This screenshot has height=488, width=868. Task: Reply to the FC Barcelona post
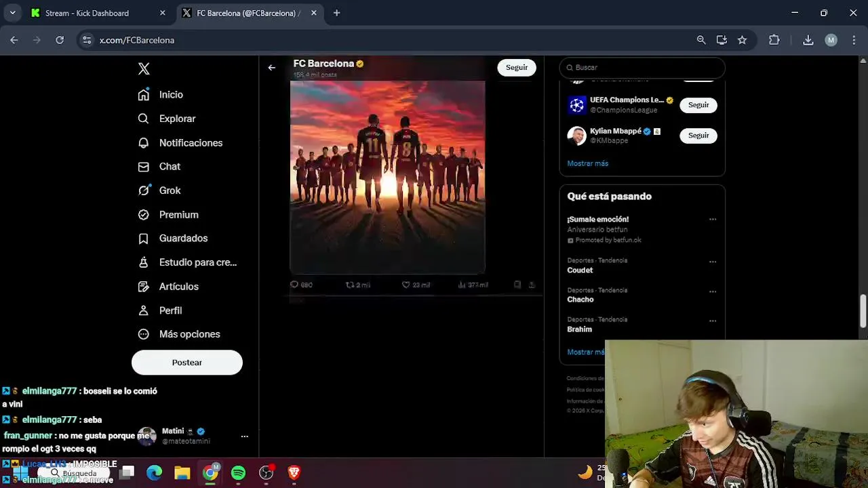301,285
